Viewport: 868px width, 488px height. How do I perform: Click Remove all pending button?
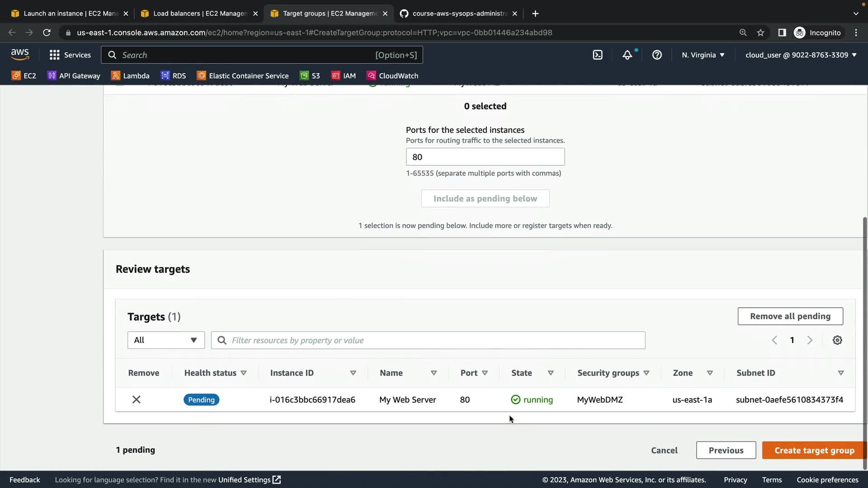click(790, 316)
